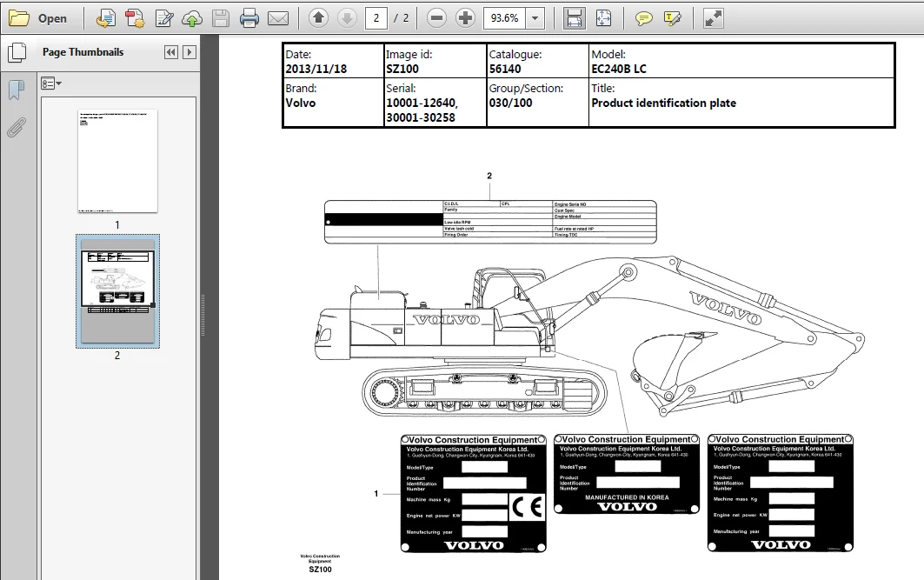Go to next page with down arrow
The height and width of the screenshot is (580, 924).
[x=347, y=18]
